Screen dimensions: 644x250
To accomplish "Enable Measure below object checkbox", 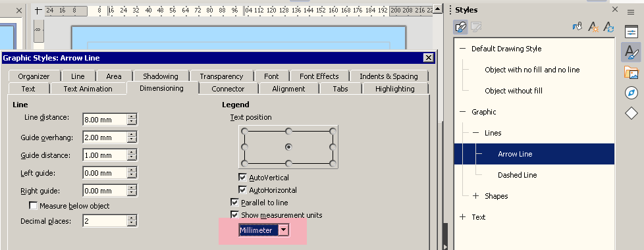I will point(34,206).
